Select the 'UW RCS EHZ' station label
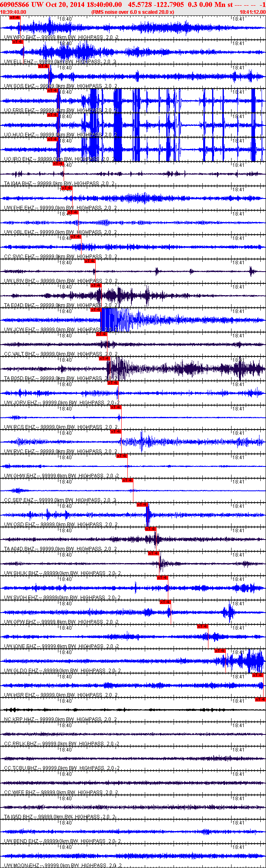This screenshot has height=868, width=266. click(x=19, y=427)
